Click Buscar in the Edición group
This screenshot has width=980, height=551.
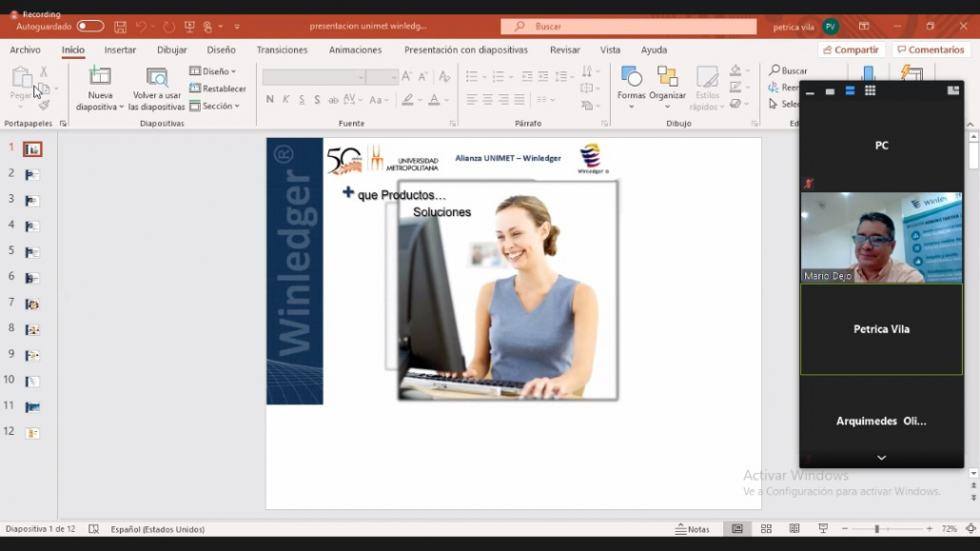click(x=788, y=70)
